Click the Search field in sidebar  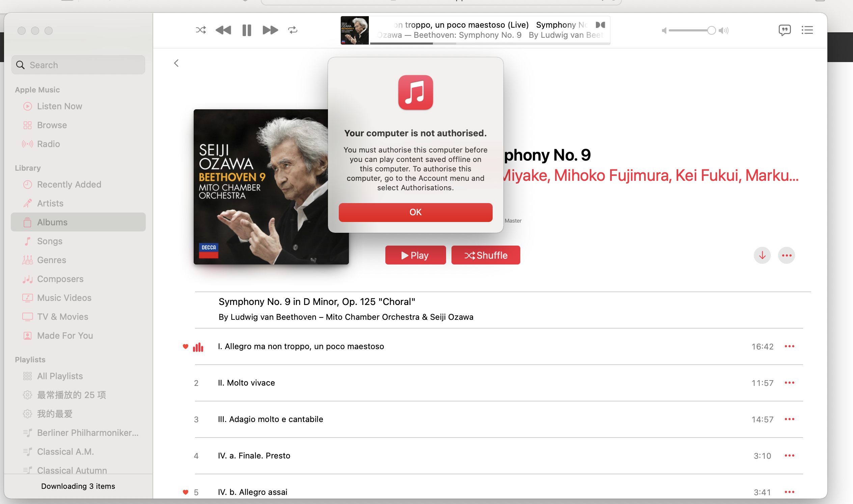tap(78, 65)
